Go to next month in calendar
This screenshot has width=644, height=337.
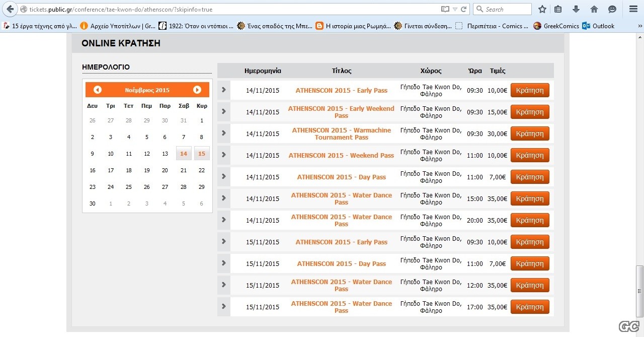tap(197, 90)
